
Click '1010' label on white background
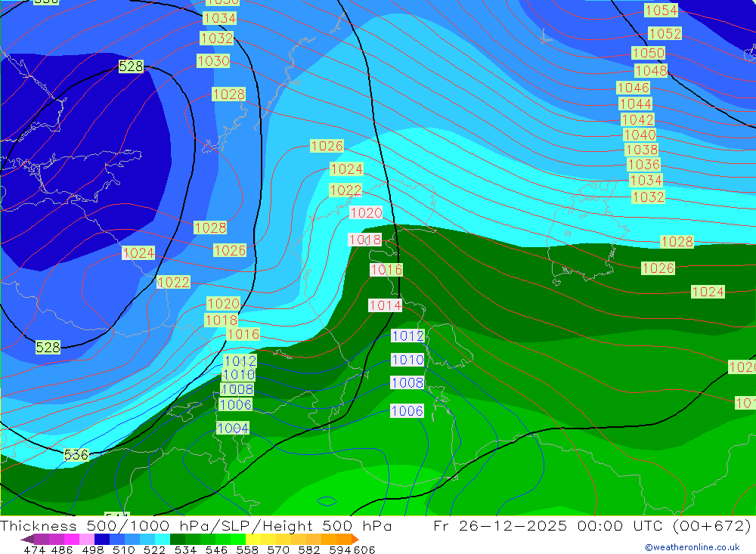click(407, 360)
